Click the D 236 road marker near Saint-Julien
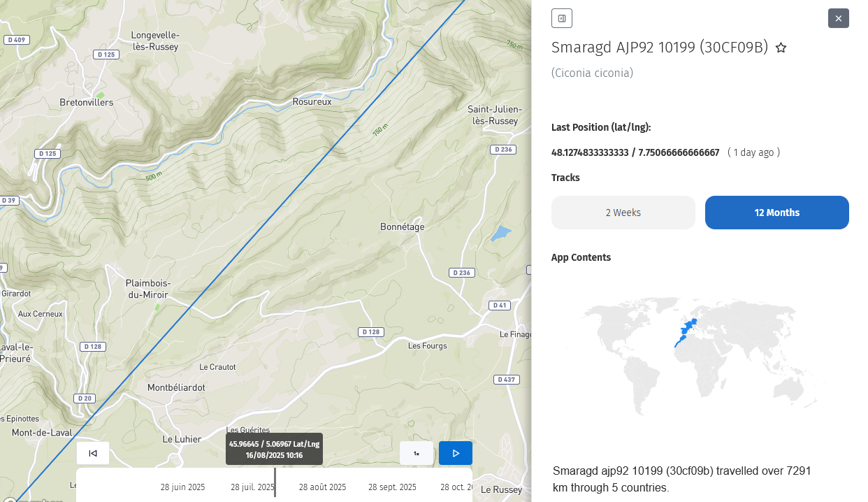The image size is (868, 502). [x=503, y=150]
